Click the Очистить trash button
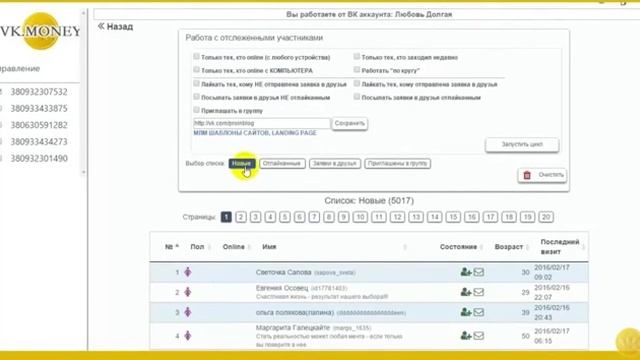Screen dimensions: 640x360 point(542,175)
